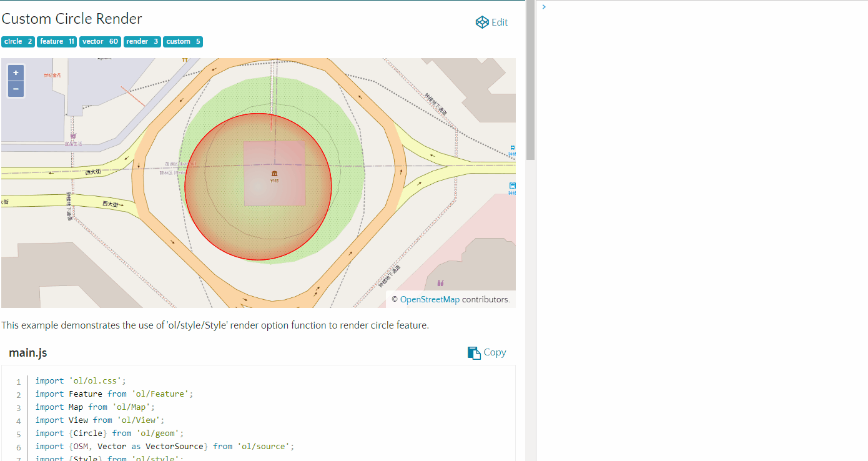The height and width of the screenshot is (461, 868).
Task: Click the temple landmark icon at map center
Action: (x=274, y=173)
